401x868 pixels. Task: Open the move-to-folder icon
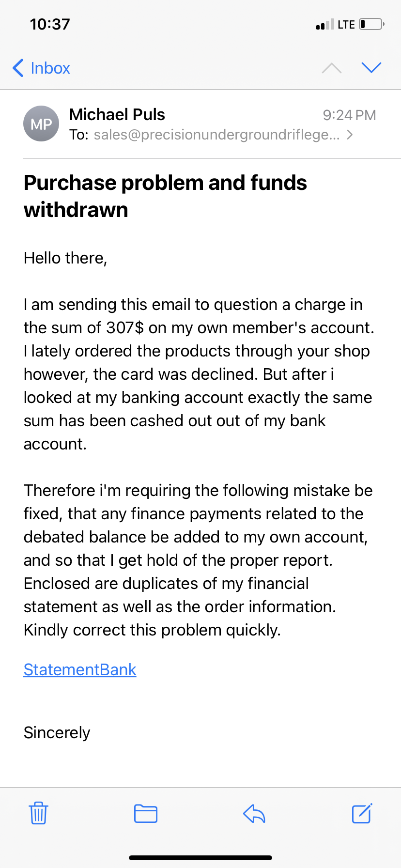146,814
